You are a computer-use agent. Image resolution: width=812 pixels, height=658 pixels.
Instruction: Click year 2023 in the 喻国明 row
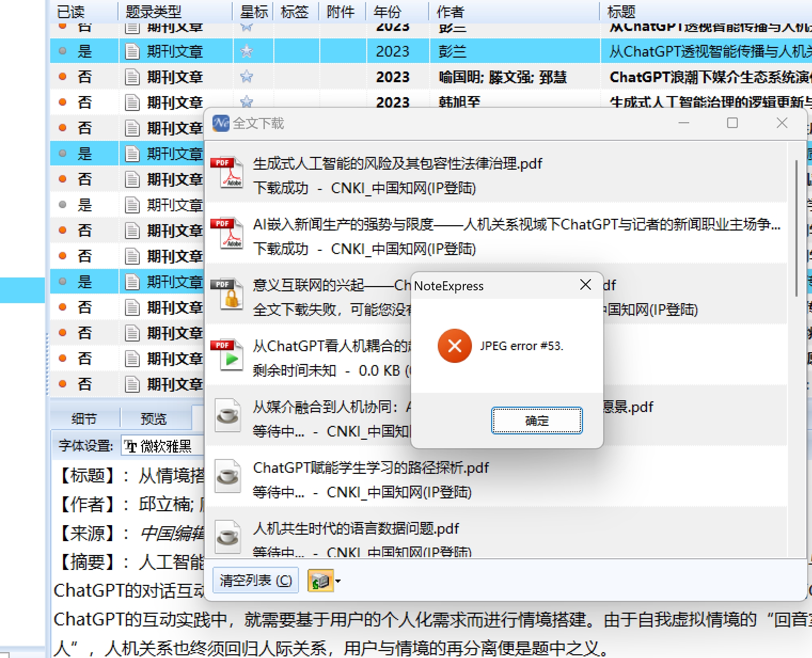[x=392, y=77]
